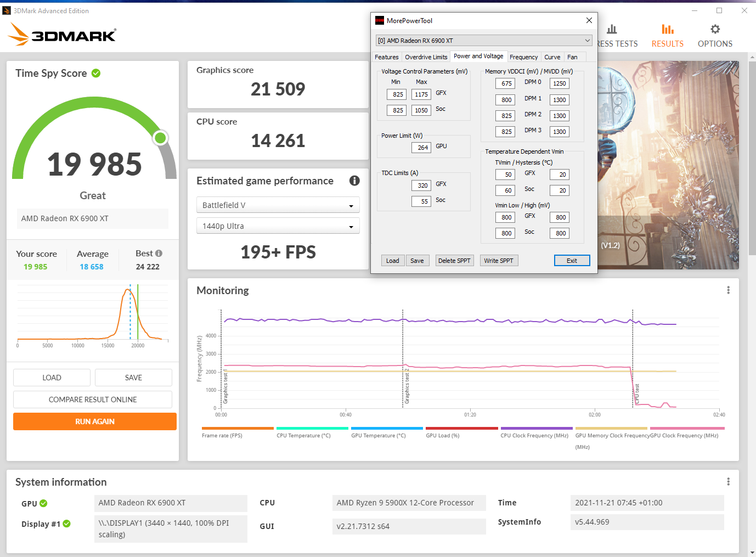Select the Power and Voltage tab
This screenshot has height=557, width=756.
point(478,56)
